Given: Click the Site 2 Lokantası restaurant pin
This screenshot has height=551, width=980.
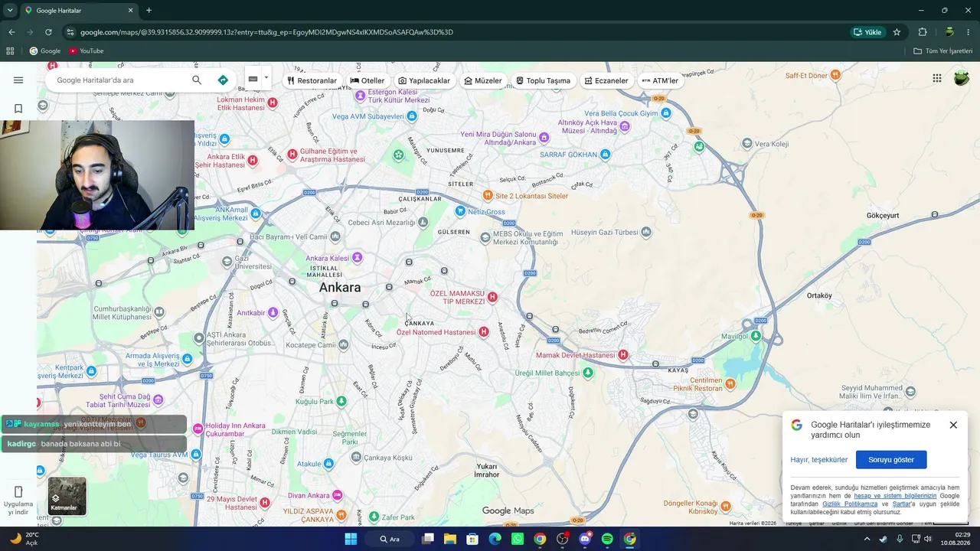Looking at the screenshot, I should (x=488, y=196).
